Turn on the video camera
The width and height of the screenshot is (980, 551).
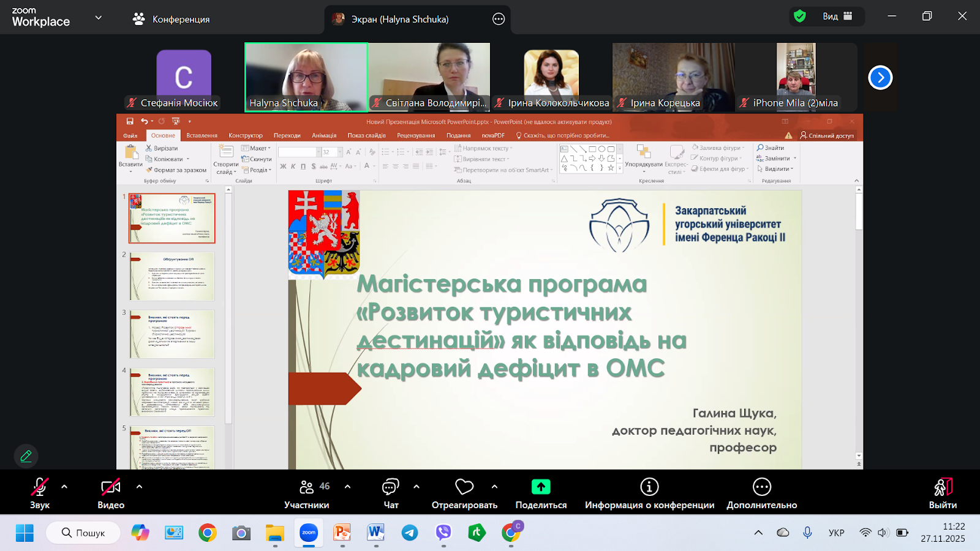111,493
